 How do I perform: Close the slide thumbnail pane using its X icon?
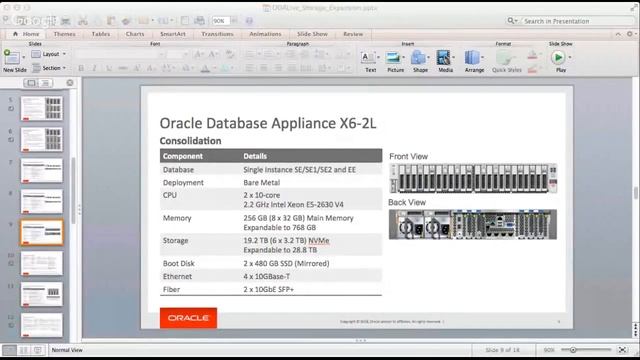coord(70,83)
